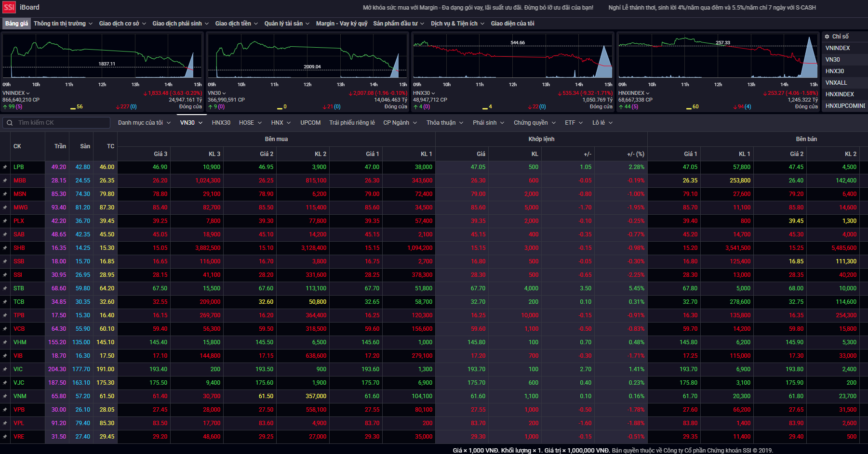Open the Chứng quyền dropdown
Image resolution: width=868 pixels, height=454 pixels.
tap(534, 123)
